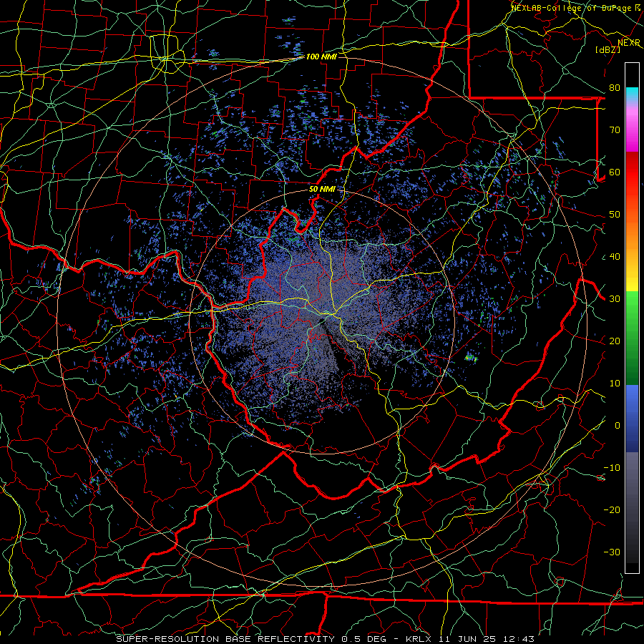The height and width of the screenshot is (644, 644).
Task: Click the 100 NMI range ring label
Action: point(321,57)
